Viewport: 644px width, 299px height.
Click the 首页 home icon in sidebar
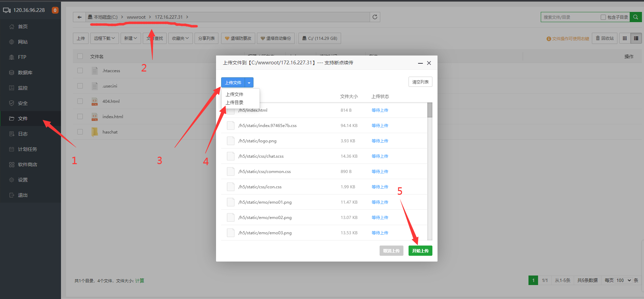coord(12,27)
